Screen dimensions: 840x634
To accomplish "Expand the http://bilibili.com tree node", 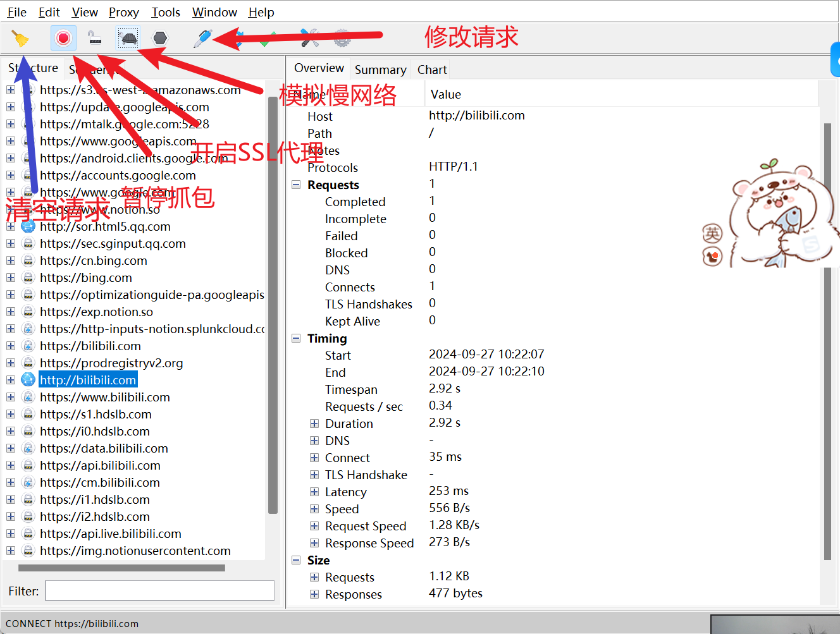I will click(x=11, y=380).
